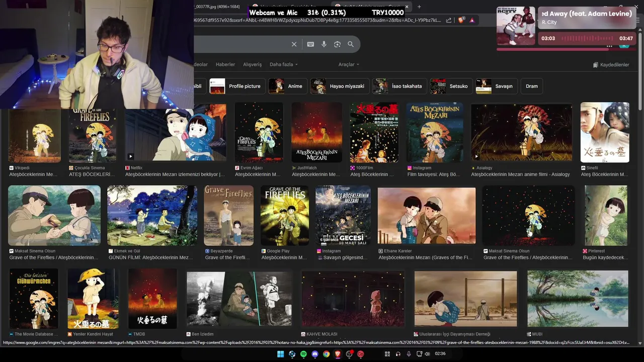Open taskbar app with red notification badge

coord(349,354)
